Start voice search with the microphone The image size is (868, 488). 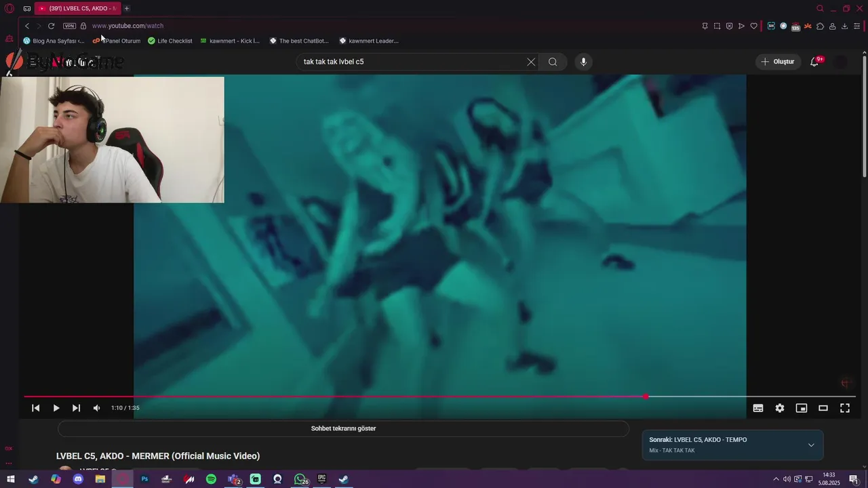point(583,62)
